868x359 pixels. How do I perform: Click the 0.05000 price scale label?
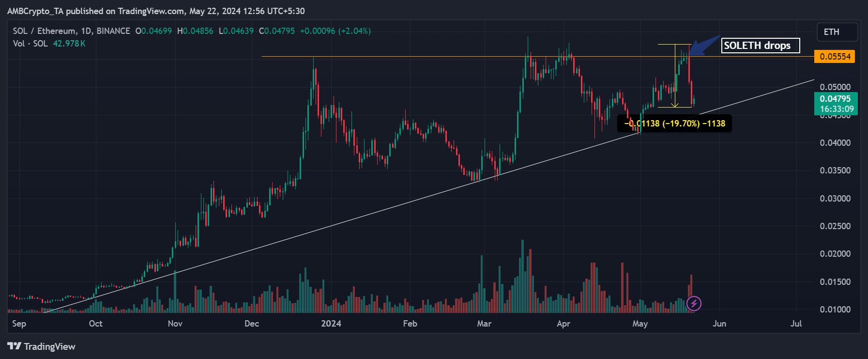[x=835, y=87]
